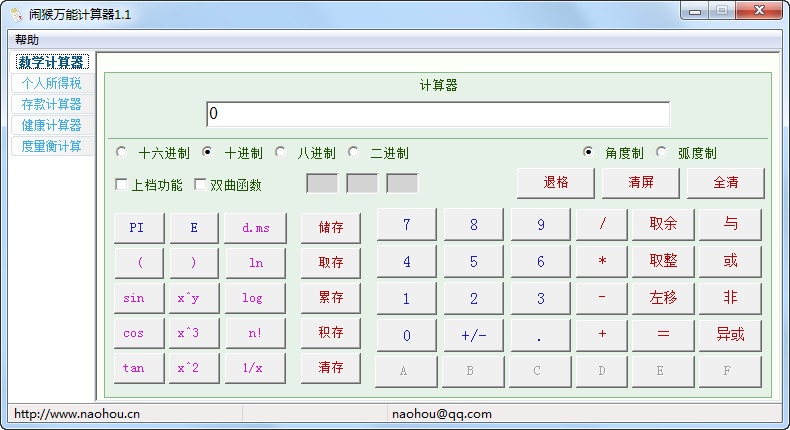Square the value with x^2

(194, 368)
